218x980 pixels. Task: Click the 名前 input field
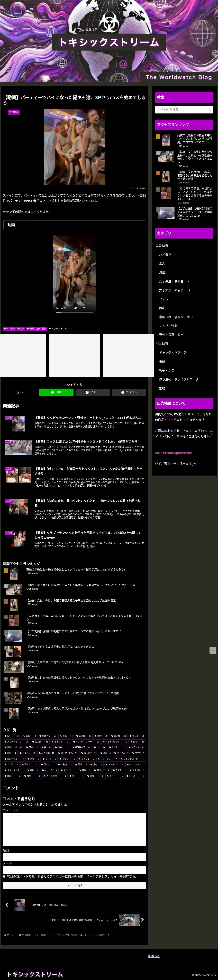click(x=74, y=857)
